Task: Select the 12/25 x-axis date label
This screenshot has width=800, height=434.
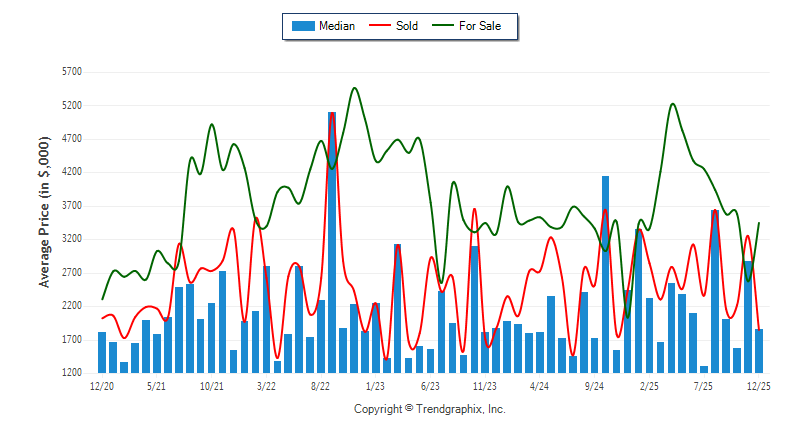Action: tap(759, 385)
